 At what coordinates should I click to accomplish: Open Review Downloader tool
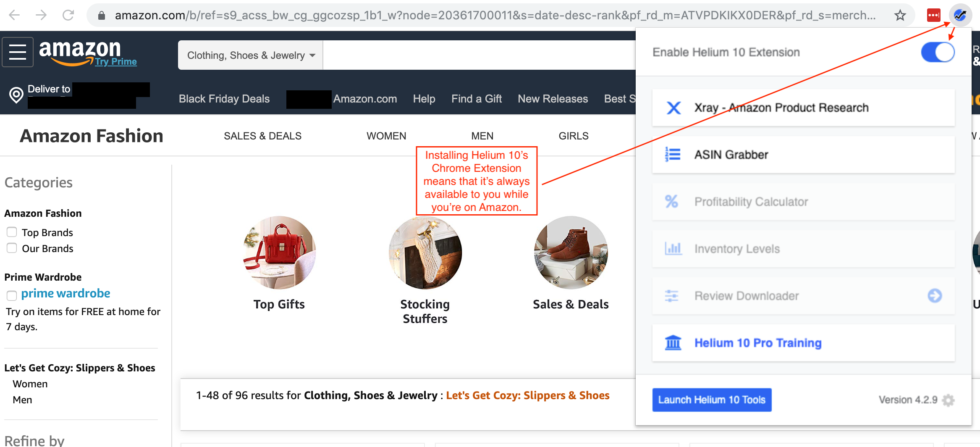[x=803, y=296]
